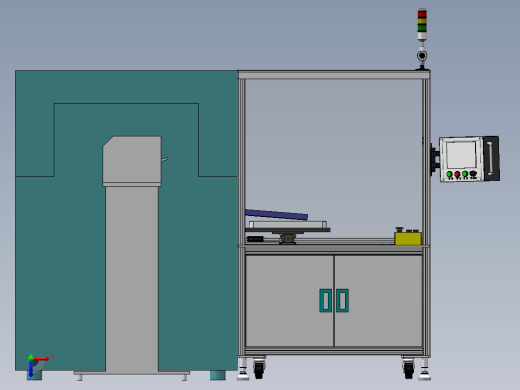Click the red X axis of the coordinate triad
The image size is (520, 390).
pyautogui.click(x=41, y=359)
